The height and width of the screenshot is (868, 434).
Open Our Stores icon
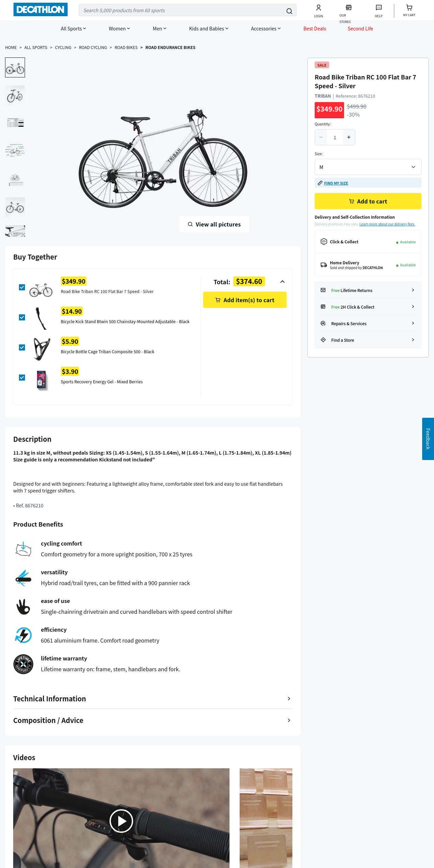coord(348,7)
